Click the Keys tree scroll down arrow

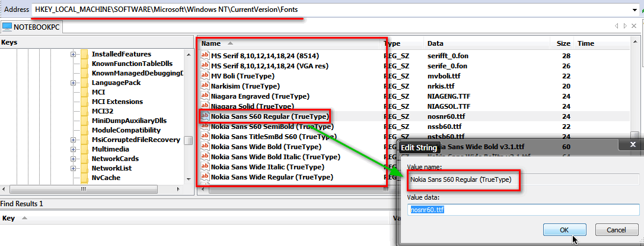pos(189,179)
